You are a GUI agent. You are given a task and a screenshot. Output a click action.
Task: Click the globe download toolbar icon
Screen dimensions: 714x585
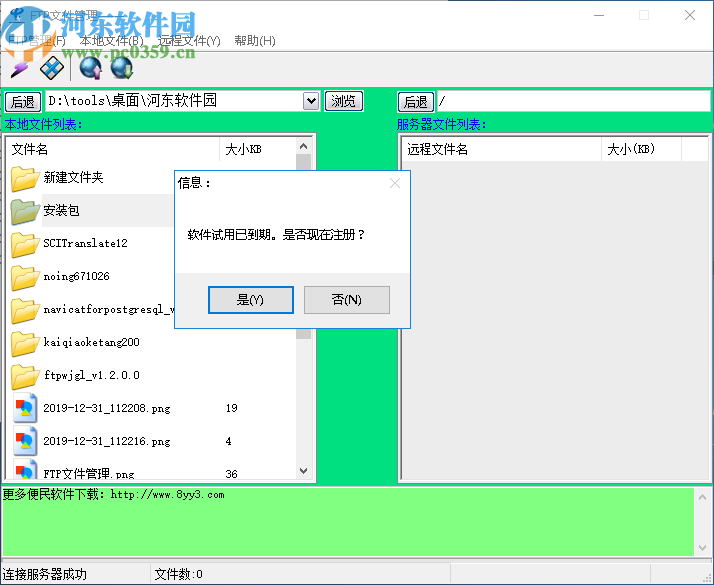(122, 68)
